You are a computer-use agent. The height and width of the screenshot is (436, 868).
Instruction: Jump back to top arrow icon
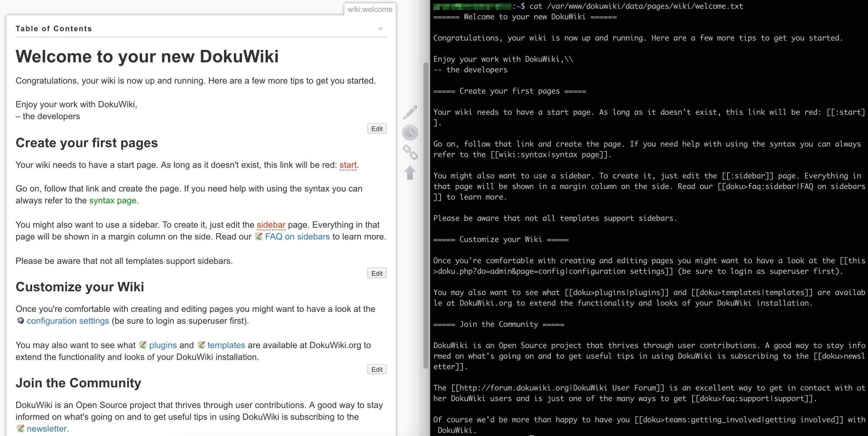(410, 173)
